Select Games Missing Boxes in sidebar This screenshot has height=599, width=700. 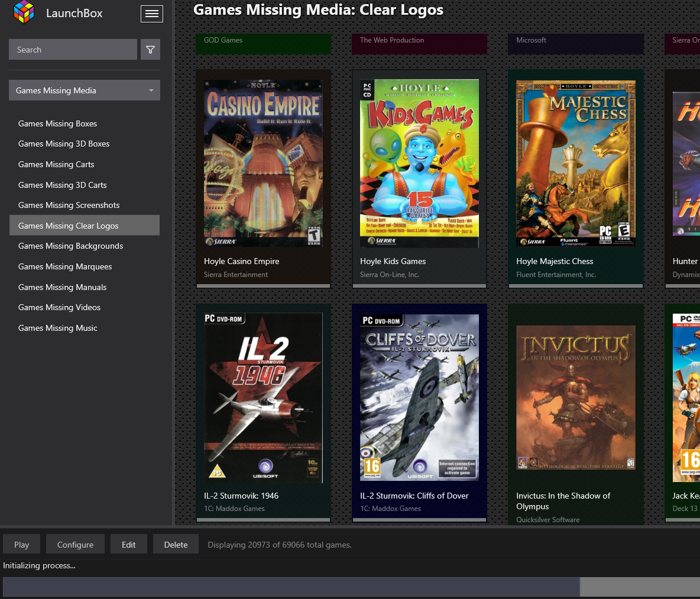[57, 123]
